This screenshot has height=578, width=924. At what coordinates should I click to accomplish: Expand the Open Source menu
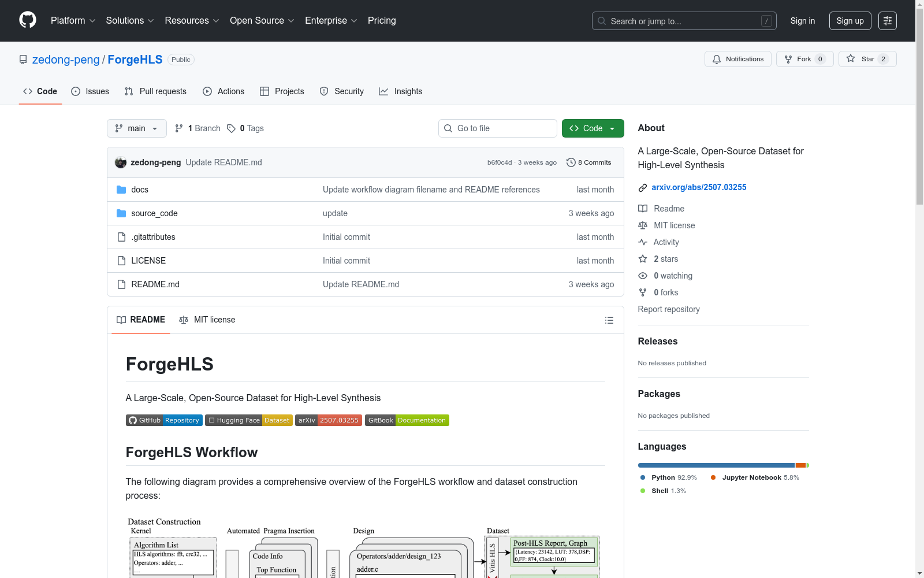[262, 21]
